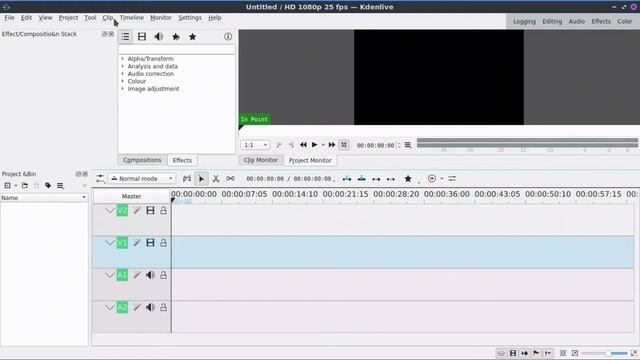Expand Audio correction category
Viewport: 640px width, 360px height.
(x=122, y=74)
